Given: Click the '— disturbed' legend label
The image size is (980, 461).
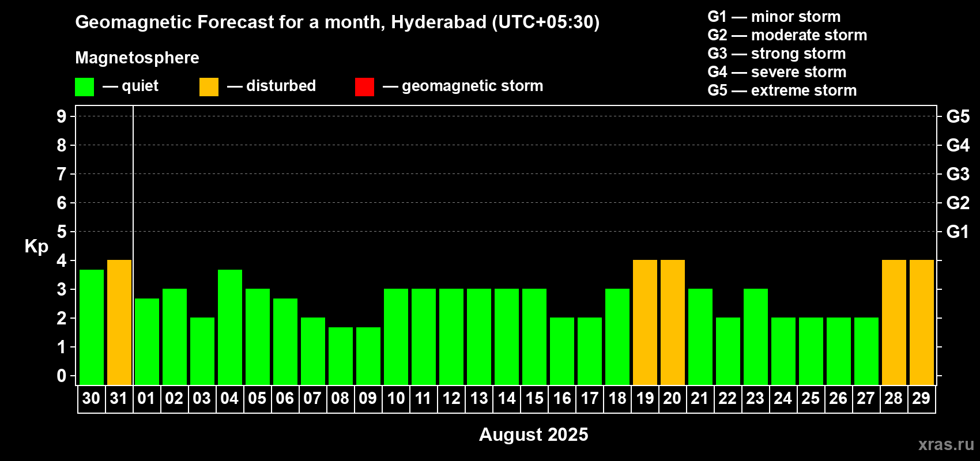Looking at the screenshot, I should coord(272,86).
